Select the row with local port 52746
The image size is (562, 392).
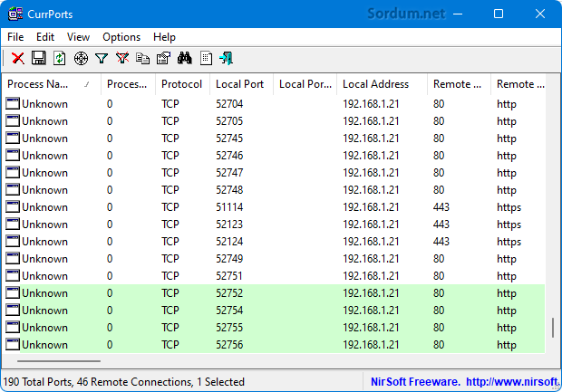click(275, 156)
